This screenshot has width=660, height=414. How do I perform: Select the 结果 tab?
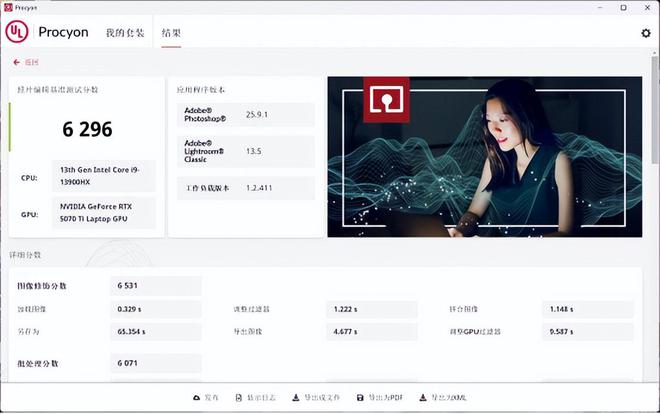coord(171,33)
